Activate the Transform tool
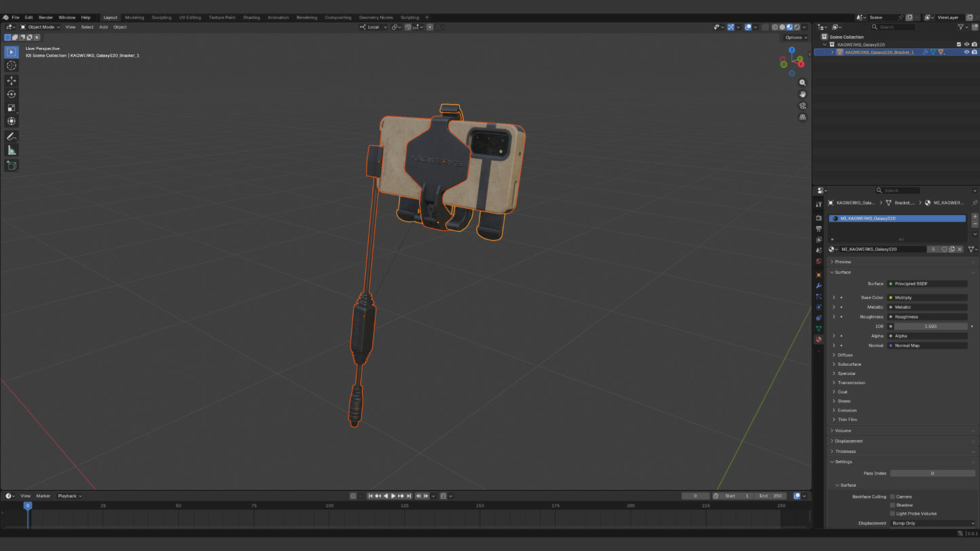This screenshot has width=980, height=551. tap(12, 121)
